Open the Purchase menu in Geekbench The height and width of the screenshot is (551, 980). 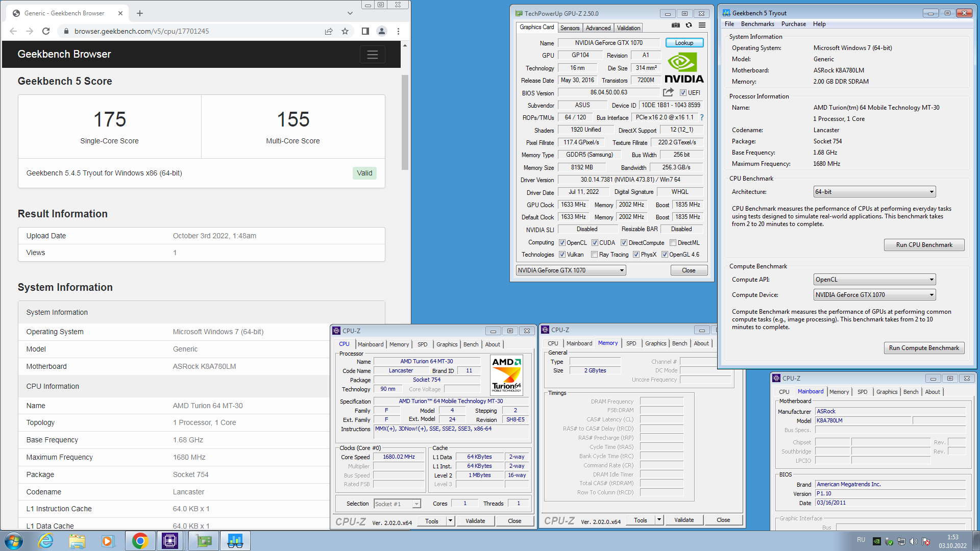793,24
